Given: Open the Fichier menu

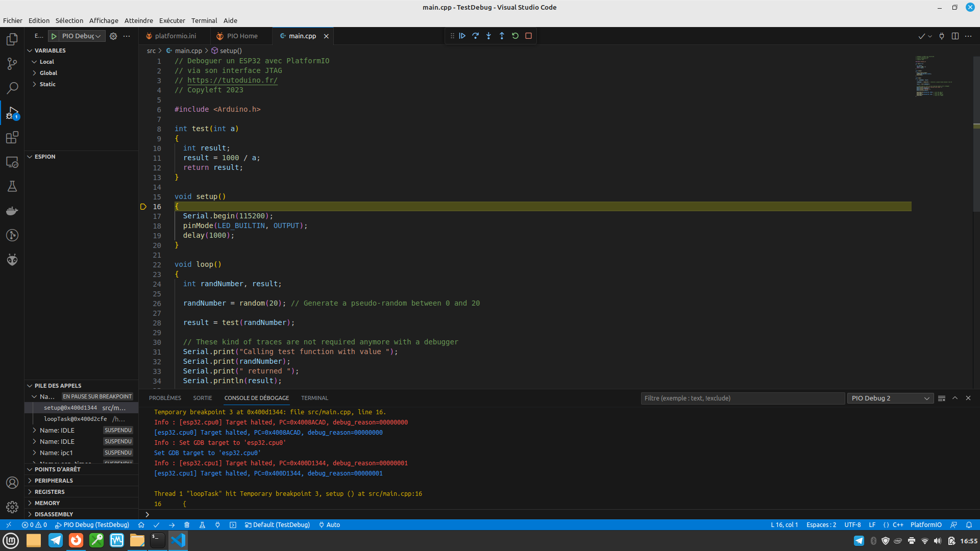Looking at the screenshot, I should click(13, 20).
